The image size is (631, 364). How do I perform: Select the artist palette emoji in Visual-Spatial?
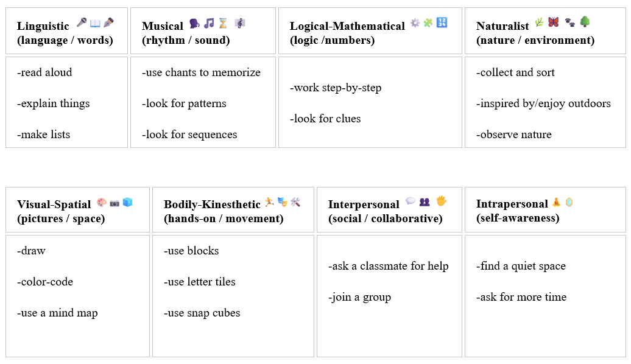(x=102, y=202)
